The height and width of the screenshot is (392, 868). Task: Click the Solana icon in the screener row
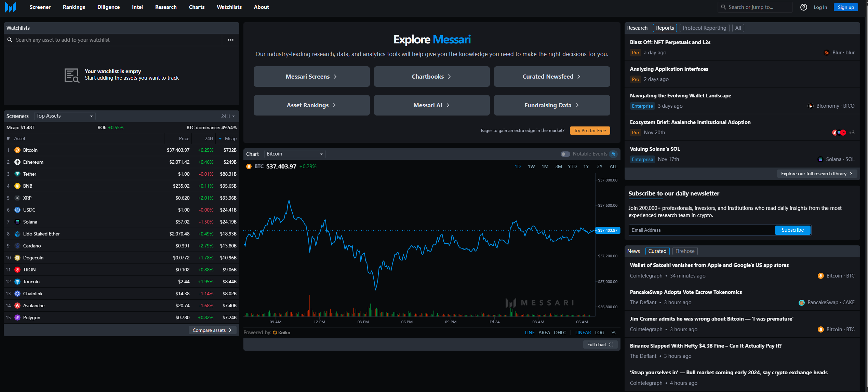(17, 222)
